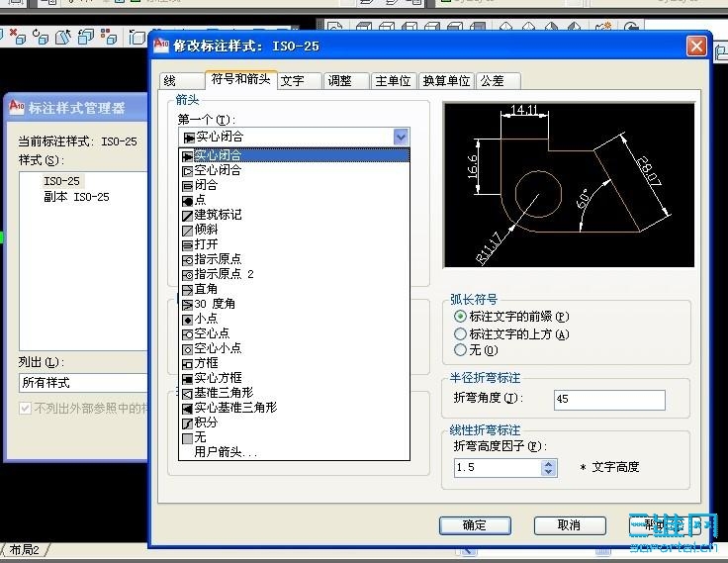
Task: Select 倾斜 arrowhead style
Action: coord(294,230)
